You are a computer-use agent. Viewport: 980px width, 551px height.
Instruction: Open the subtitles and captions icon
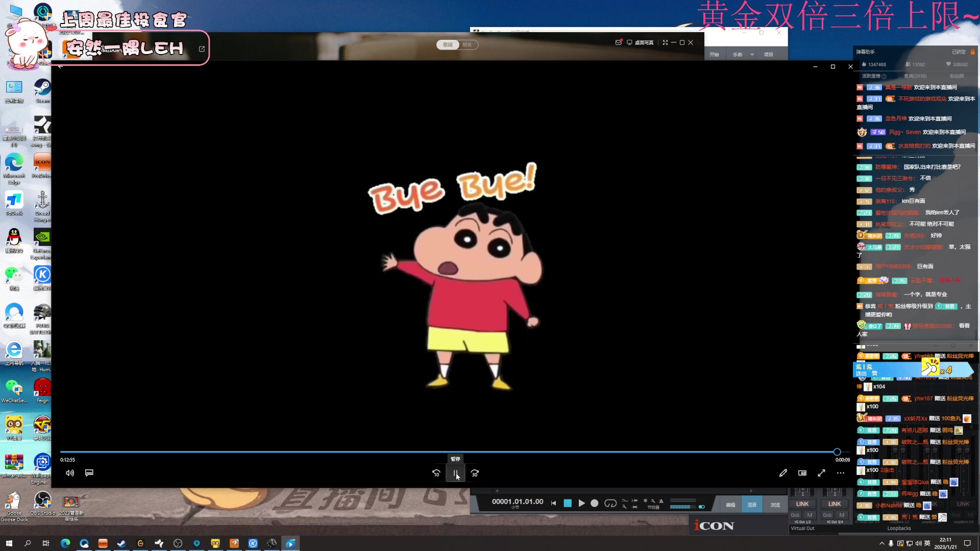89,473
